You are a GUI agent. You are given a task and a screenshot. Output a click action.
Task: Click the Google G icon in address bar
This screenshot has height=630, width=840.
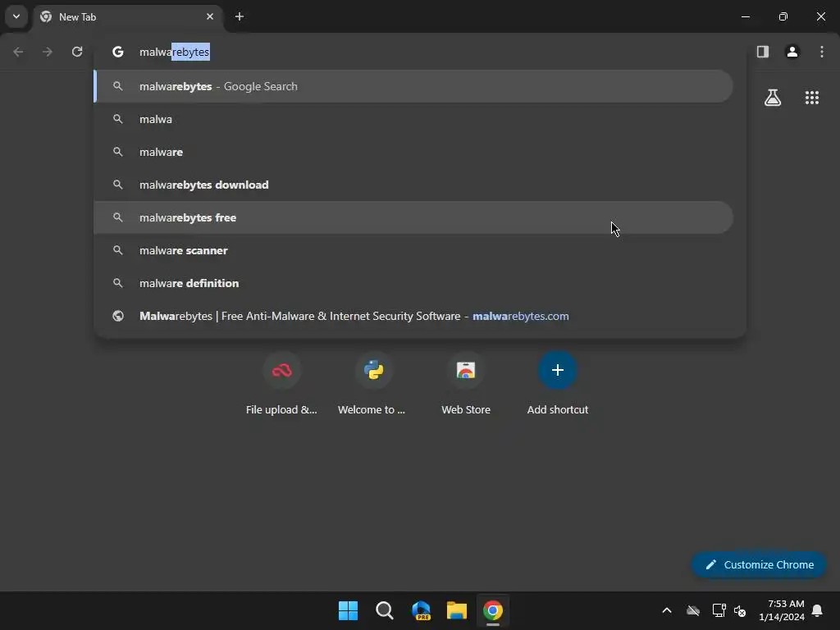tap(118, 52)
